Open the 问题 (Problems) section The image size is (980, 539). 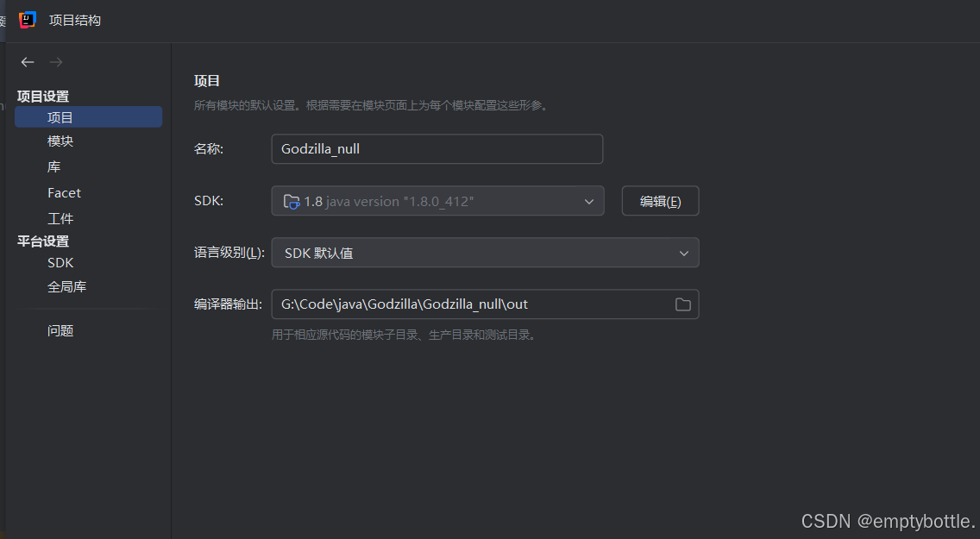(60, 329)
